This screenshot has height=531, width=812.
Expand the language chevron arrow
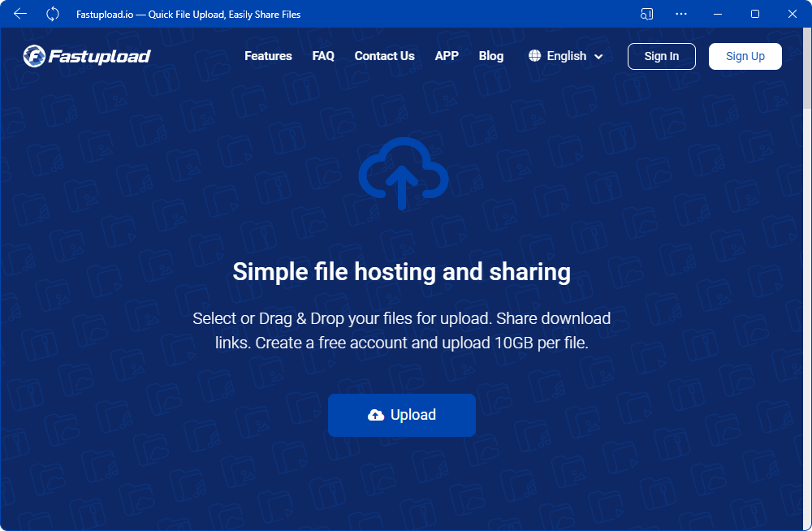tap(598, 57)
